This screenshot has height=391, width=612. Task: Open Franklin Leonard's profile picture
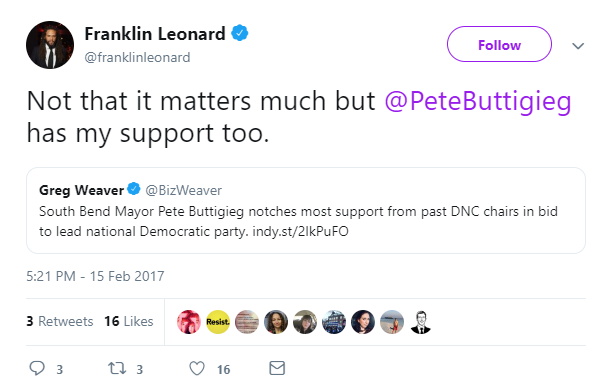coord(50,45)
